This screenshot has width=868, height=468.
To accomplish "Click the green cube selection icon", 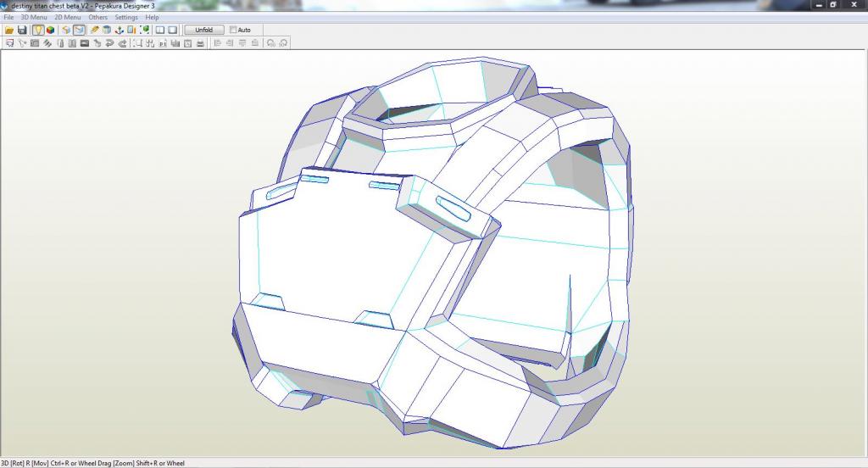I will tap(144, 30).
